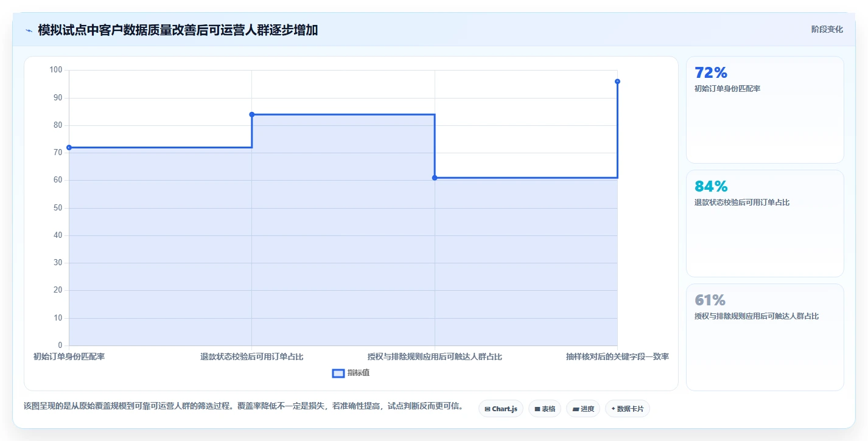868x441 pixels.
Task: Click the 61% value text
Action: coord(710,300)
